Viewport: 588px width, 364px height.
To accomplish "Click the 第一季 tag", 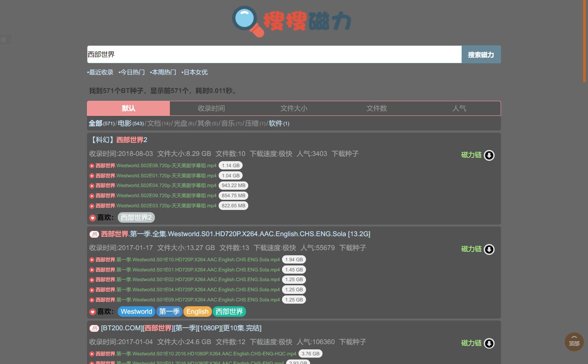I will 169,312.
